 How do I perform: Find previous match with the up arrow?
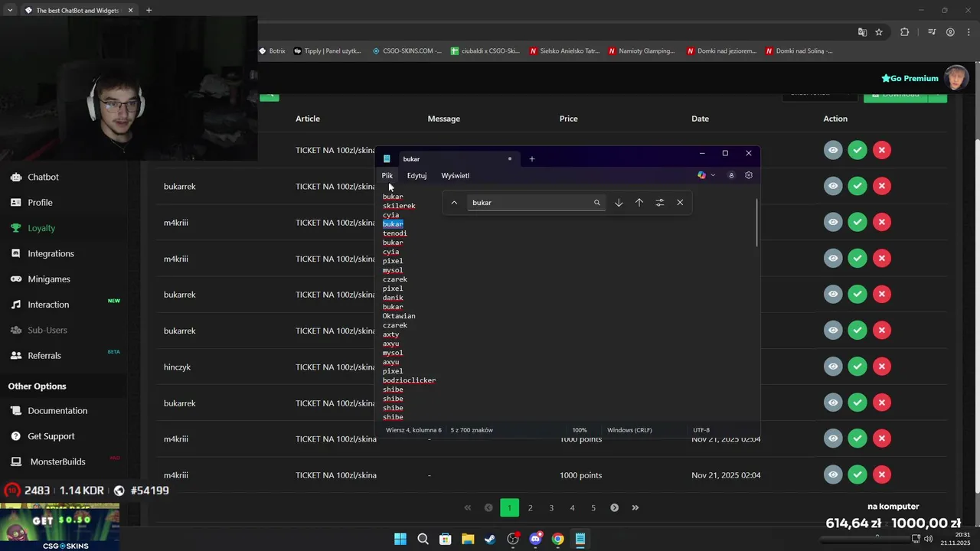tap(639, 203)
